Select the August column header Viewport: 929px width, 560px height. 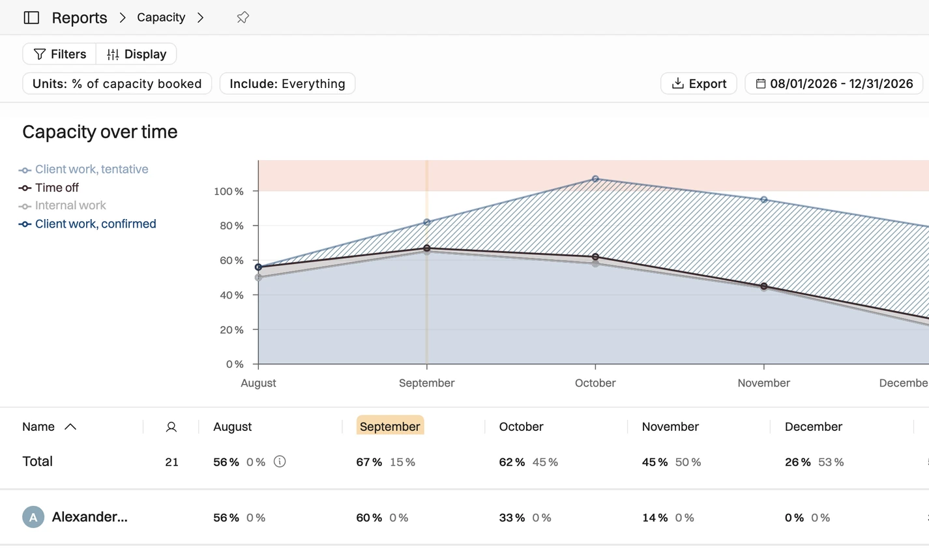click(x=233, y=427)
